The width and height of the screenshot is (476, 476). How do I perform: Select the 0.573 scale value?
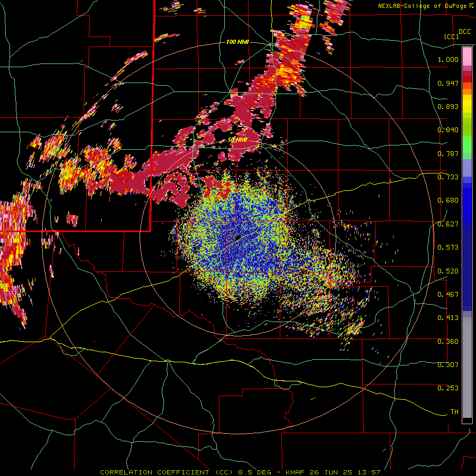[x=448, y=248]
